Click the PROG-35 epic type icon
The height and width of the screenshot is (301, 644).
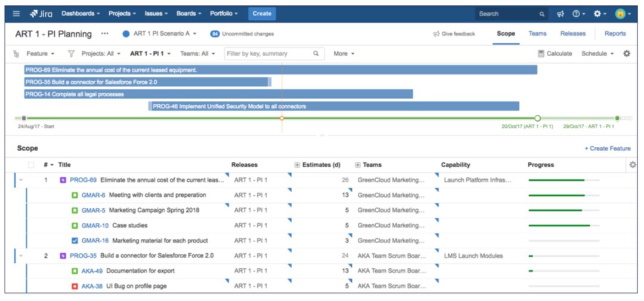point(63,256)
